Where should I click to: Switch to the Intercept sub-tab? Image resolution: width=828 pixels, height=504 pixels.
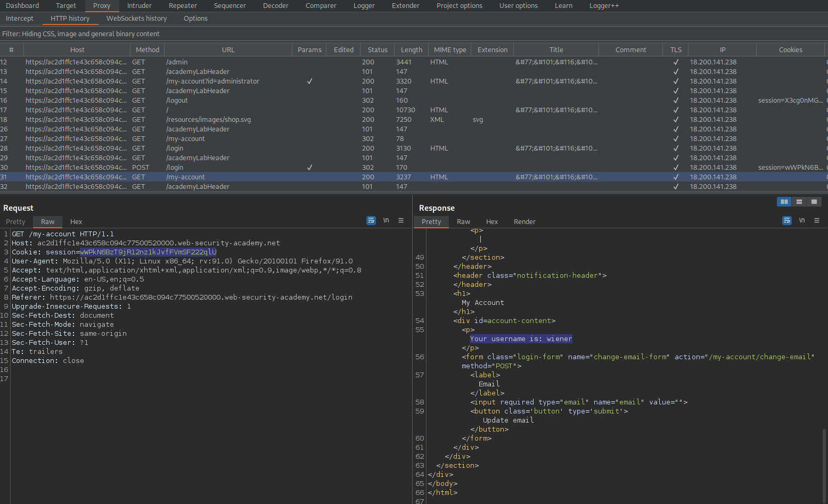pos(20,19)
